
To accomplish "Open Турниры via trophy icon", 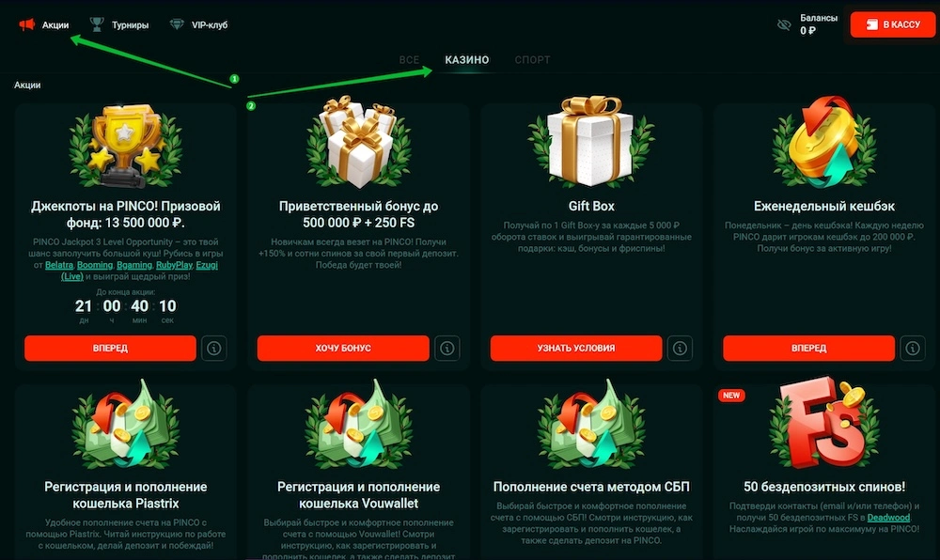I will [97, 24].
